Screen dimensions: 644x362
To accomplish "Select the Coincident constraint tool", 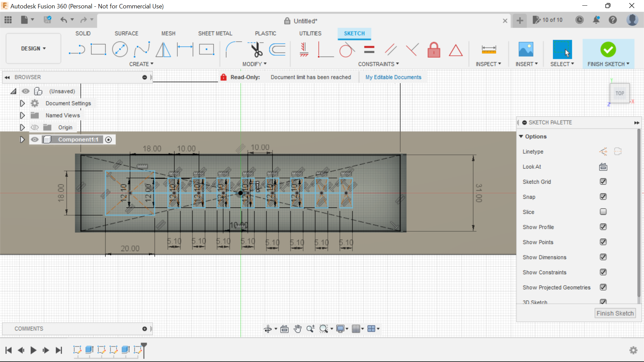I will (x=325, y=49).
